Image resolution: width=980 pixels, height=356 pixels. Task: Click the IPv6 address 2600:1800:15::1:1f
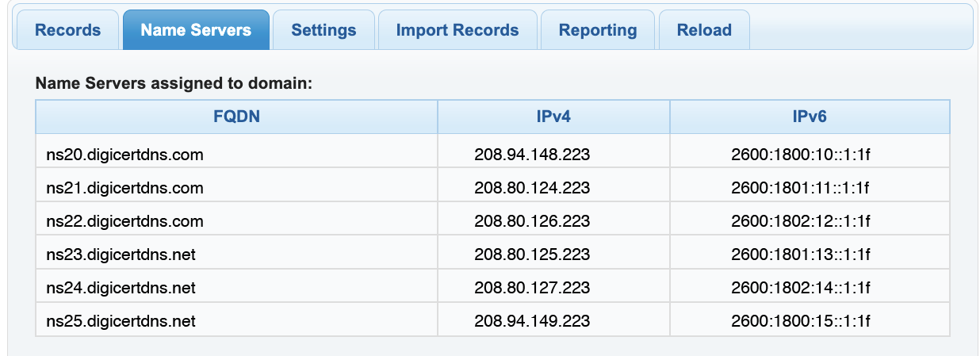coord(801,321)
